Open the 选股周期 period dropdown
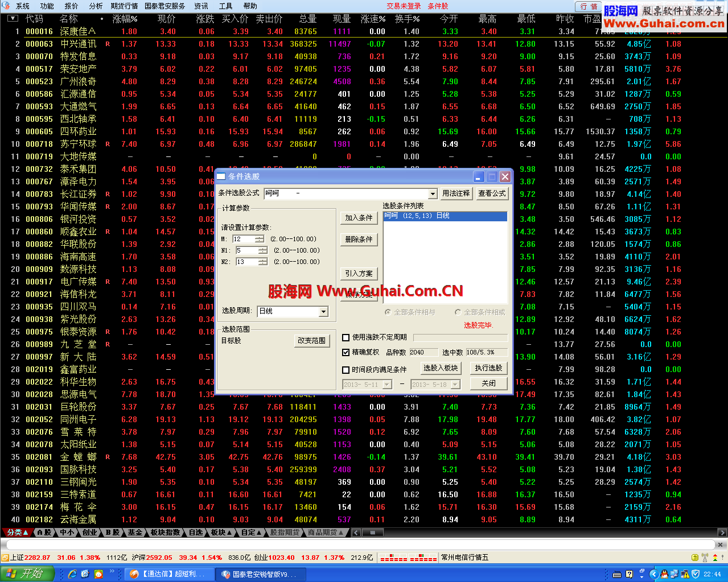The image size is (728, 582). tap(323, 312)
